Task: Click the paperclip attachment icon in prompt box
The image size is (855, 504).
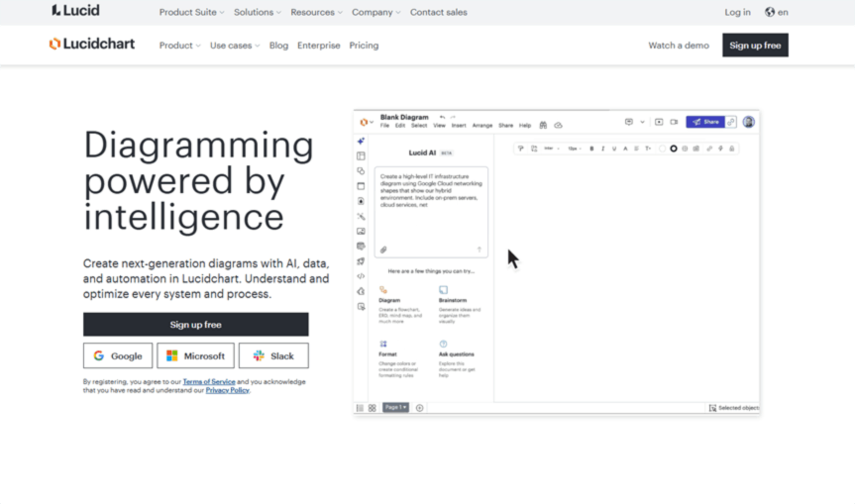Action: [x=383, y=250]
